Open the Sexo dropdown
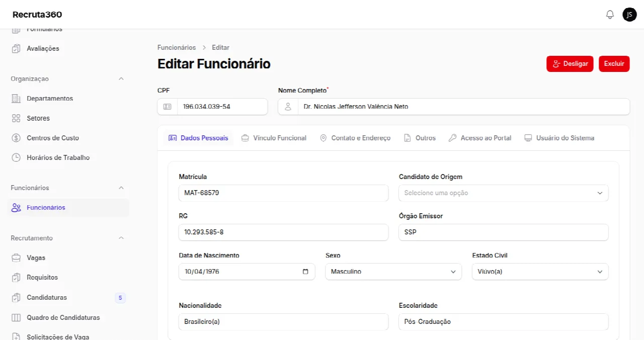644x340 pixels. pos(393,272)
